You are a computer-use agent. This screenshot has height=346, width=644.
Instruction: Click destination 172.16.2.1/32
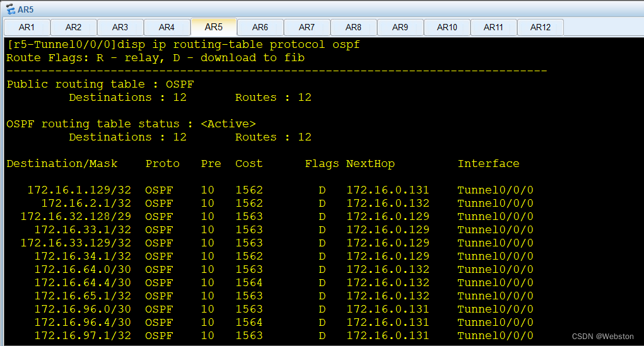point(86,203)
